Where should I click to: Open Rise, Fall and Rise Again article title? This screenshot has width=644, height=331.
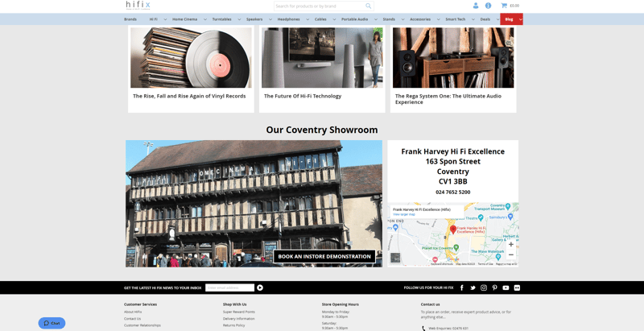(x=189, y=96)
